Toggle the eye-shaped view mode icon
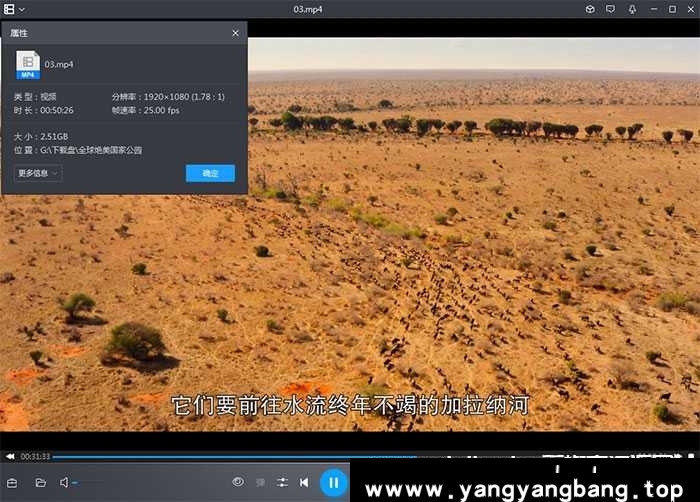The height and width of the screenshot is (502, 700). pos(238,482)
